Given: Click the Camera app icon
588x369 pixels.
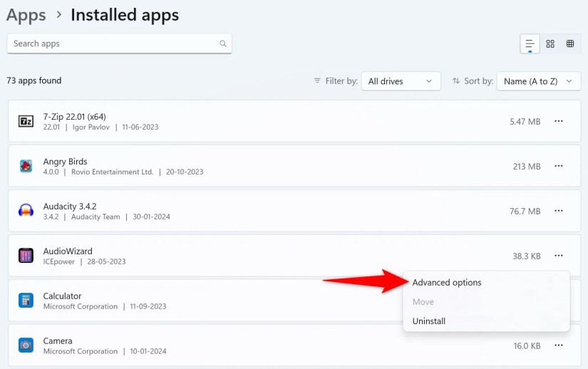Looking at the screenshot, I should click(26, 345).
